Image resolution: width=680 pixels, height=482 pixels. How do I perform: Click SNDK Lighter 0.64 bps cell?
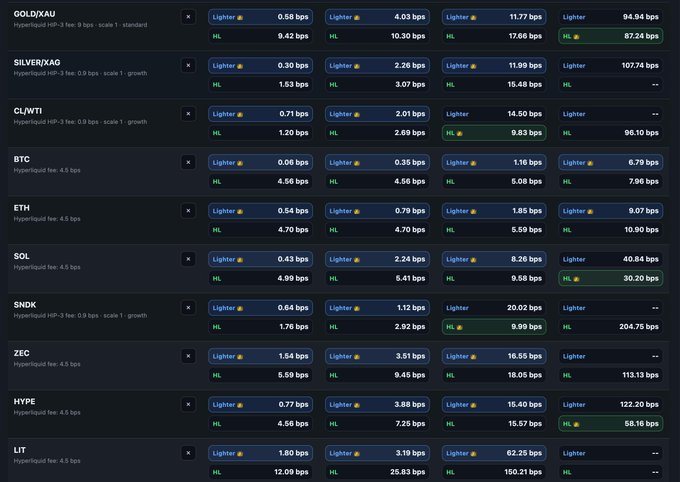coord(260,308)
